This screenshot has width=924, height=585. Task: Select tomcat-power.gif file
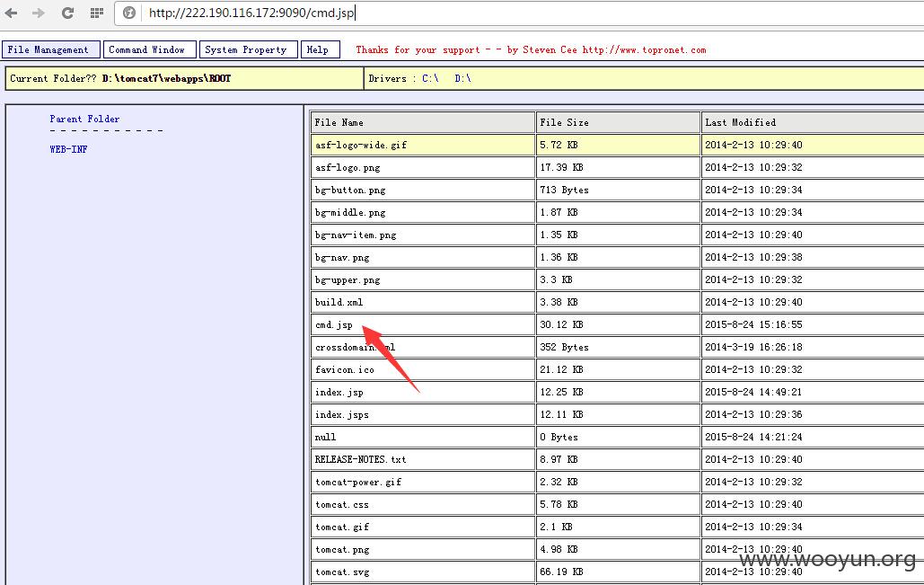358,482
